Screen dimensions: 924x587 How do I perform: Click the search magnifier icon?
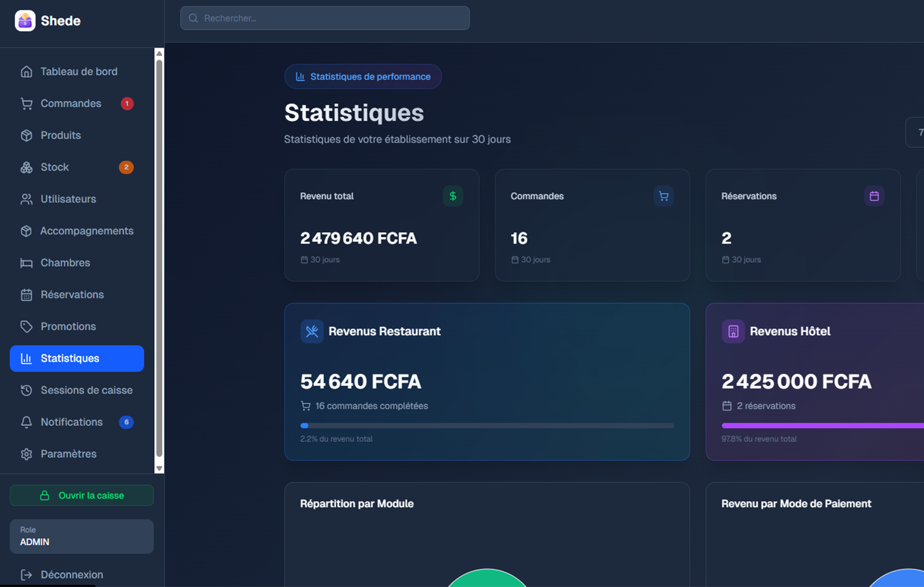[x=193, y=18]
